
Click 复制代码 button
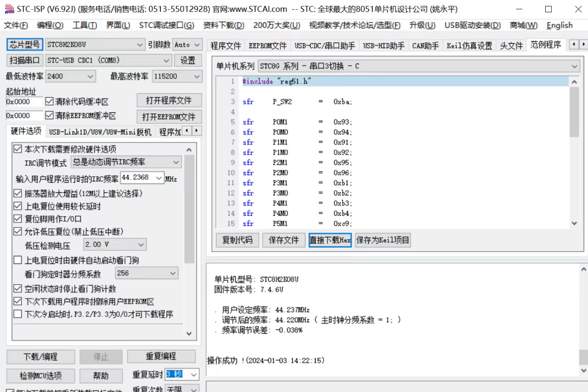(237, 240)
